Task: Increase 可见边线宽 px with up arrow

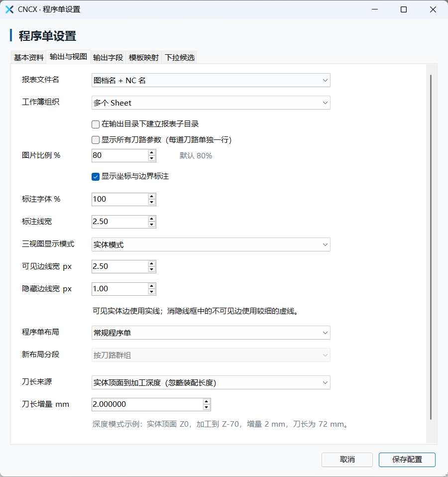Action: tap(151, 263)
